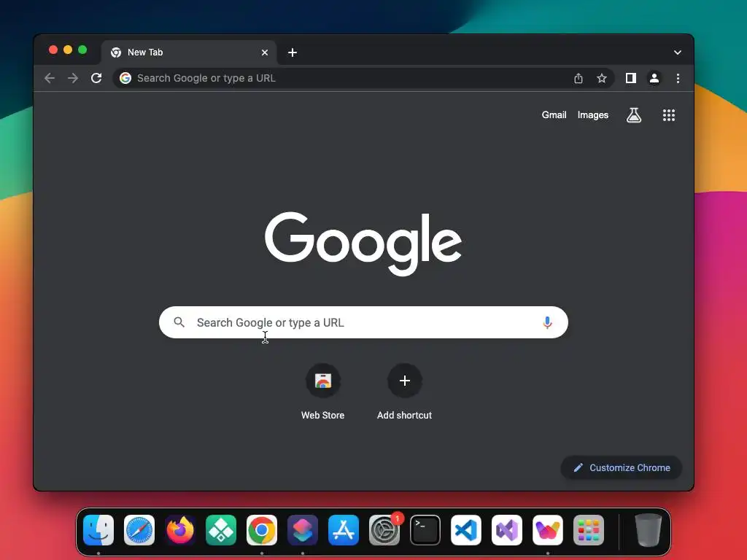
Task: Open the Web Store shortcut
Action: pos(322,392)
